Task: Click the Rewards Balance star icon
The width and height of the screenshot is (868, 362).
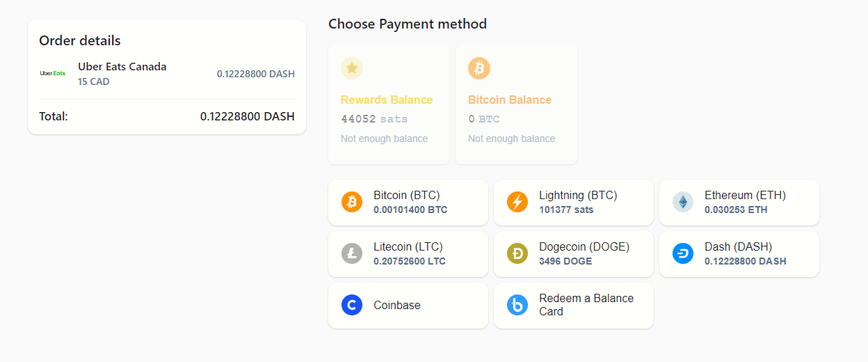Action: coord(352,68)
